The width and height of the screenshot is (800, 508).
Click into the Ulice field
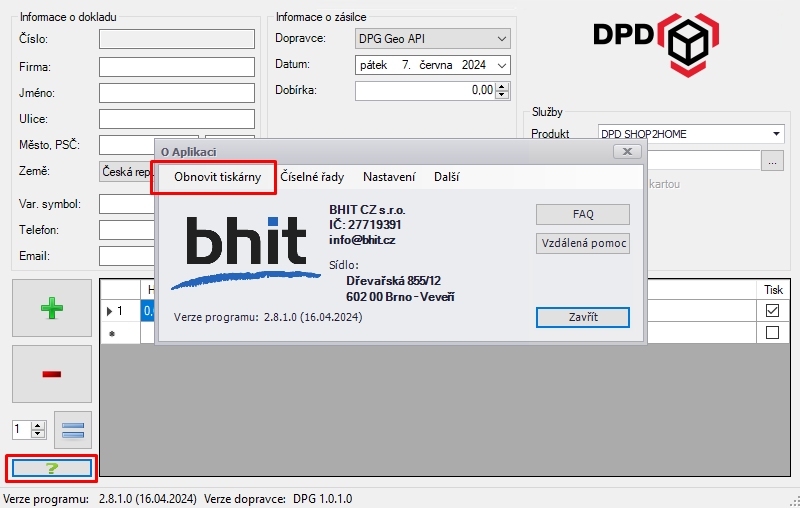[x=177, y=119]
